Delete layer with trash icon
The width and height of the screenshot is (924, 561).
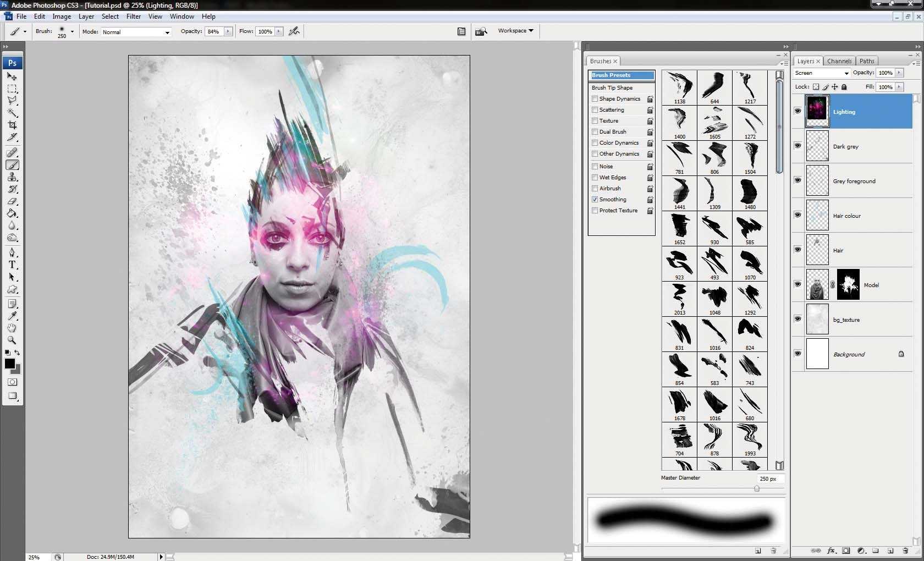click(905, 551)
